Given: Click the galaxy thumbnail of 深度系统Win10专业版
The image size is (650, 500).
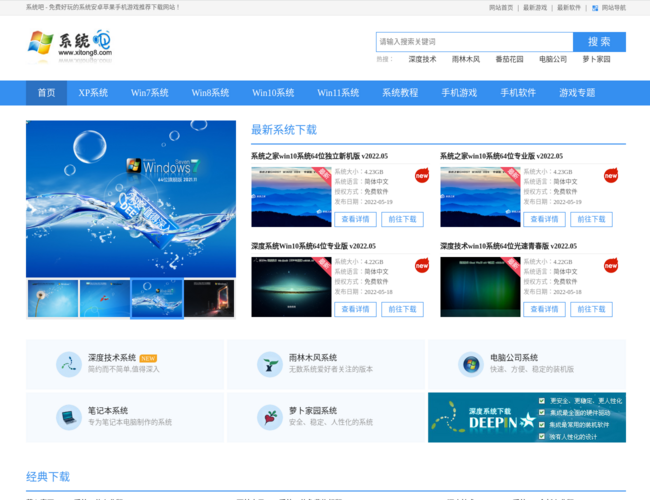Looking at the screenshot, I should tap(291, 287).
